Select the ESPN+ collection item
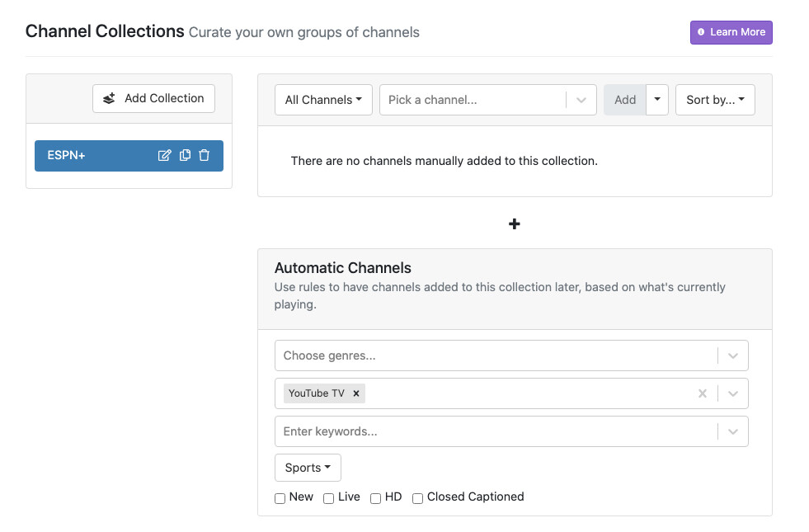Viewport: 809px width, 532px height. tap(91, 155)
